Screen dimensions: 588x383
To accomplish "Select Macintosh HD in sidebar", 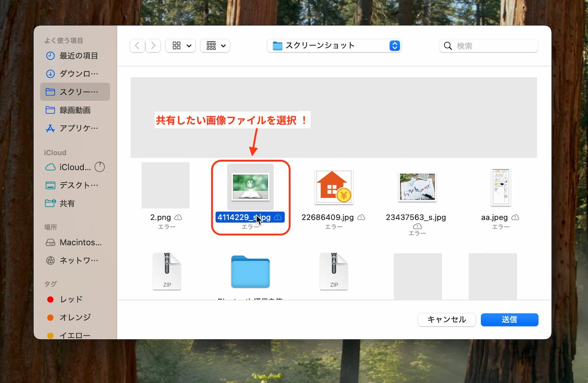I will (x=75, y=242).
